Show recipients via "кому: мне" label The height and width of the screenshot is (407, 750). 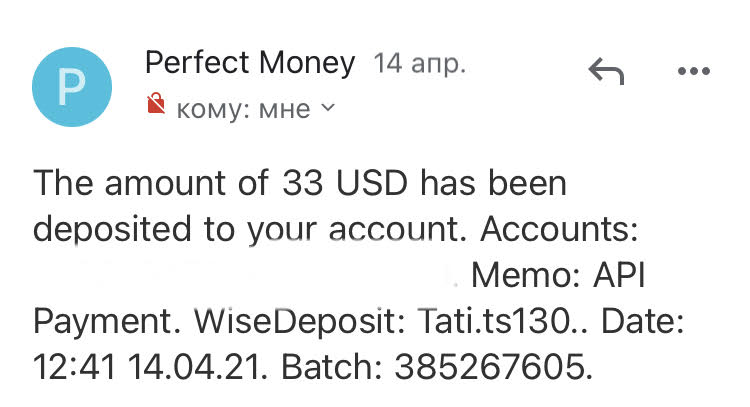point(243,107)
